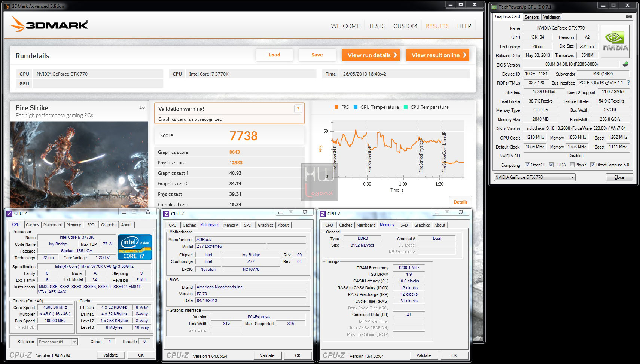Click the GPU-Z title bar icon

click(494, 7)
